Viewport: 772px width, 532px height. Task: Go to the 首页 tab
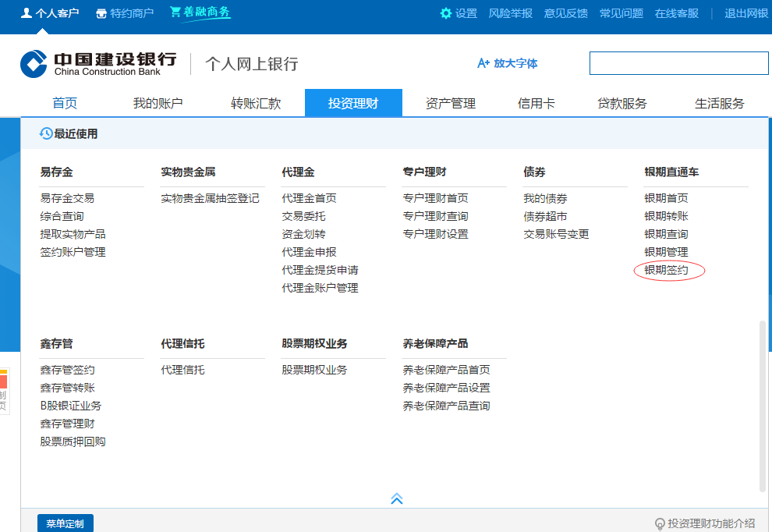point(65,103)
